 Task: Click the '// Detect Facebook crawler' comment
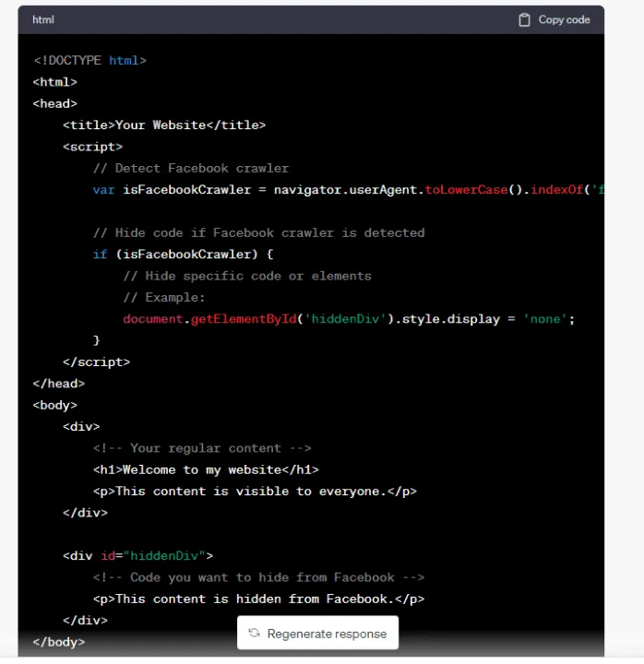pos(191,168)
